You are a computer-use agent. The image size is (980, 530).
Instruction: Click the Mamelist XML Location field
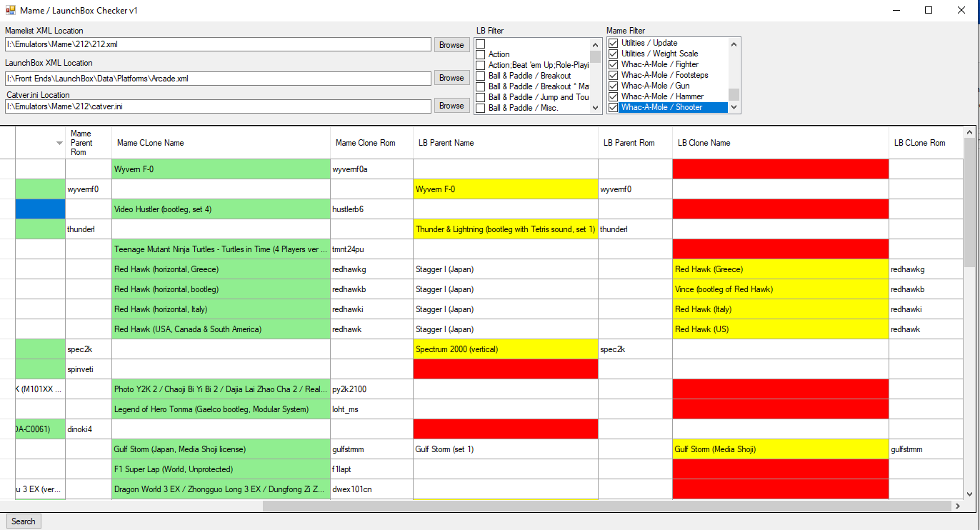[x=218, y=44]
